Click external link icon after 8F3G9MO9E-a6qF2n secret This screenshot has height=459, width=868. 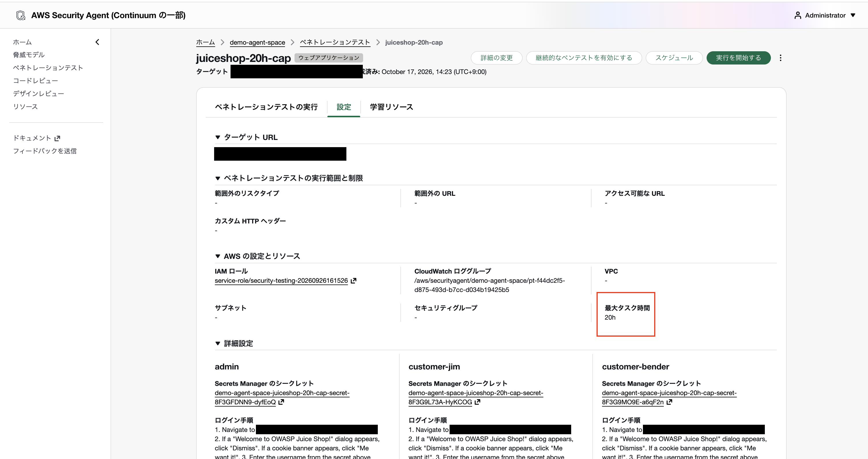pyautogui.click(x=669, y=402)
